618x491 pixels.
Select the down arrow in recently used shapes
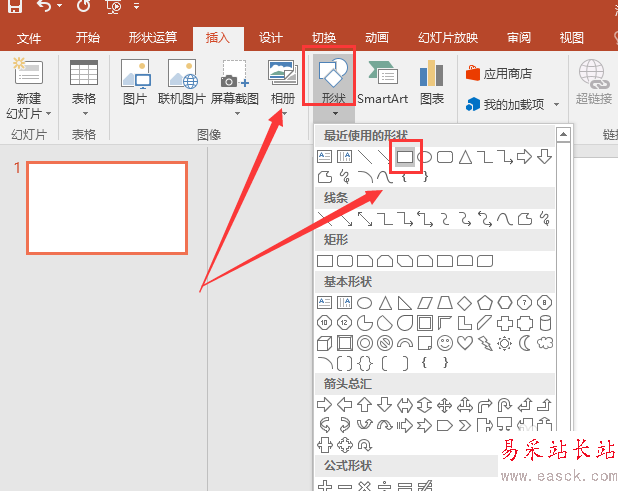544,157
